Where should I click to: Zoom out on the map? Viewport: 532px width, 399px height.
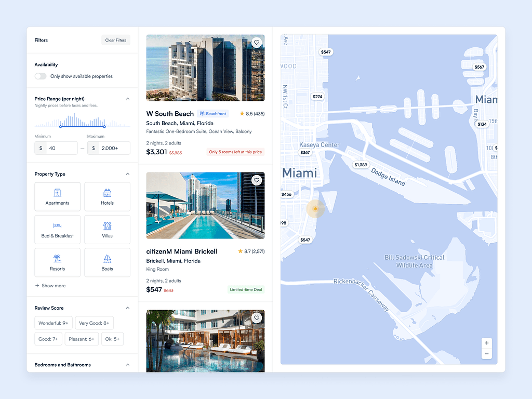pyautogui.click(x=486, y=354)
